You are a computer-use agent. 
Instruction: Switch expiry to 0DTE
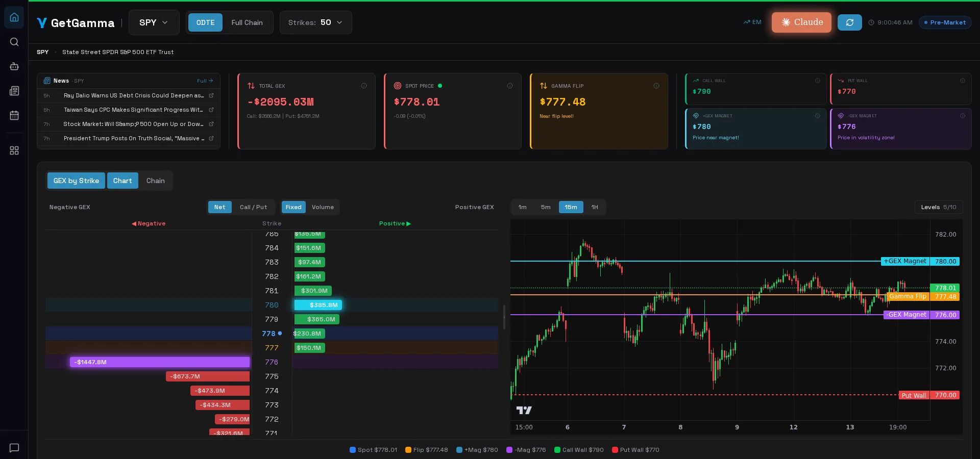(205, 22)
